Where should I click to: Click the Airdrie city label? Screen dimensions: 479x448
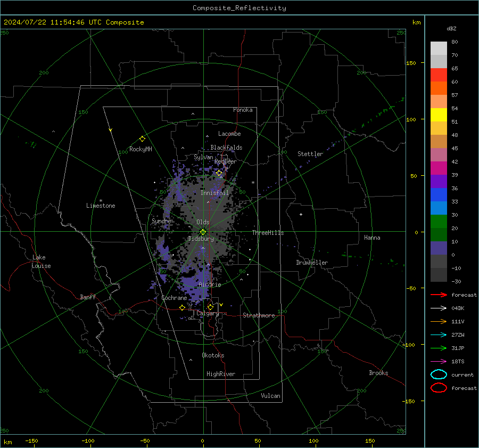coord(210,284)
